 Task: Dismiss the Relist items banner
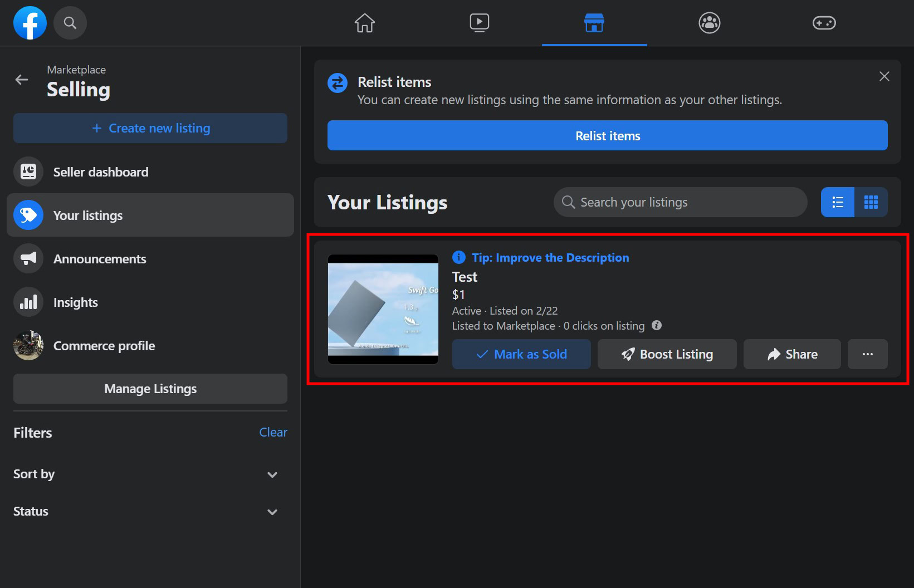click(884, 76)
